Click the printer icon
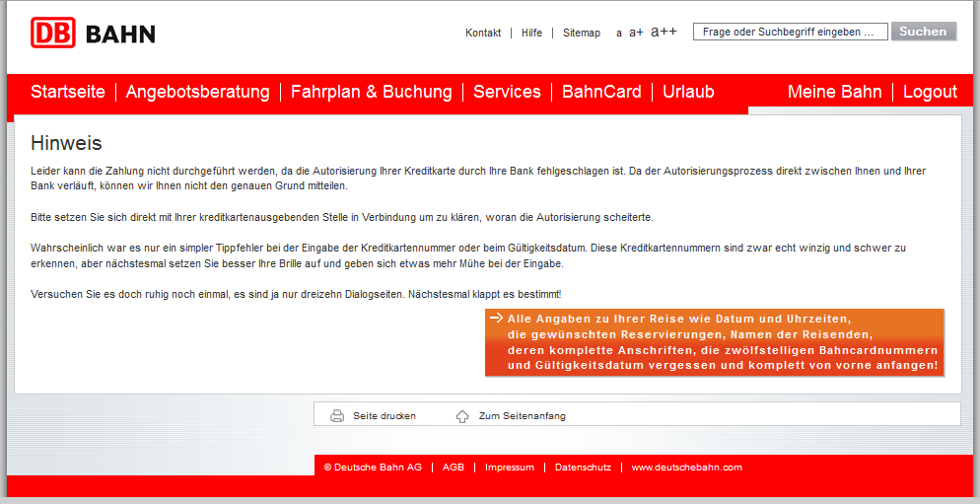The width and height of the screenshot is (980, 504). [337, 416]
